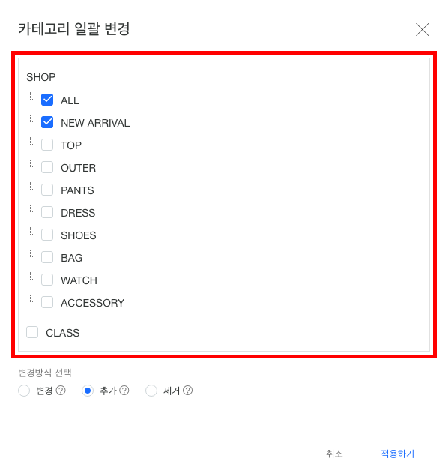448x476 pixels.
Task: Uncheck the ALL category checkbox
Action: [47, 100]
